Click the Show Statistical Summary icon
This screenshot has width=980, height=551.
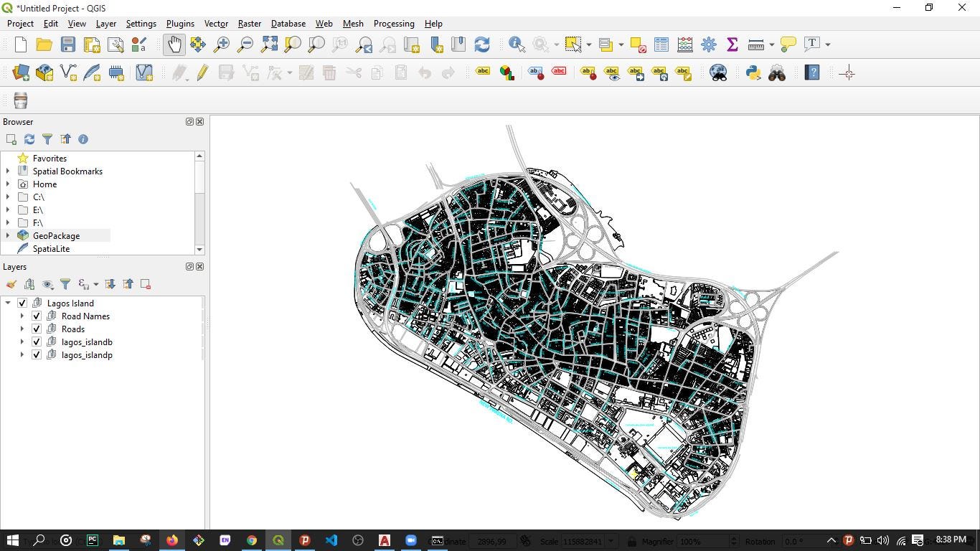pos(732,44)
